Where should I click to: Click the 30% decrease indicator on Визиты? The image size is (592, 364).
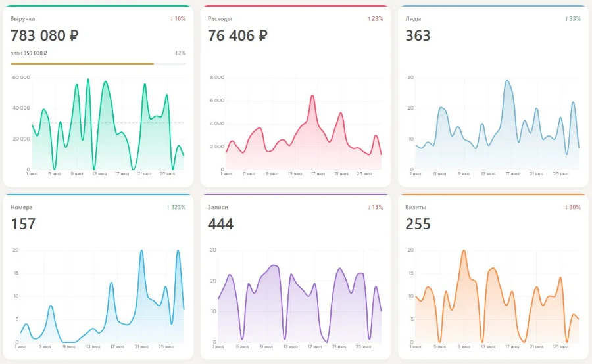pos(573,207)
